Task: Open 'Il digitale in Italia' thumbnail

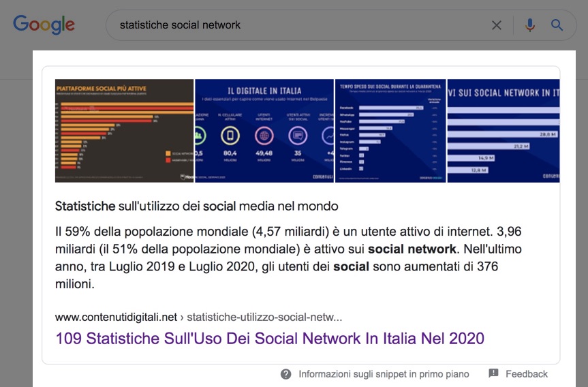Action: pyautogui.click(x=264, y=131)
